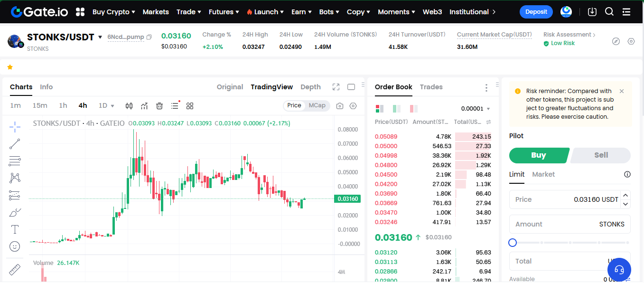Screen dimensions: 644x283
Task: Open the list icon with red dot
Action: (x=175, y=105)
